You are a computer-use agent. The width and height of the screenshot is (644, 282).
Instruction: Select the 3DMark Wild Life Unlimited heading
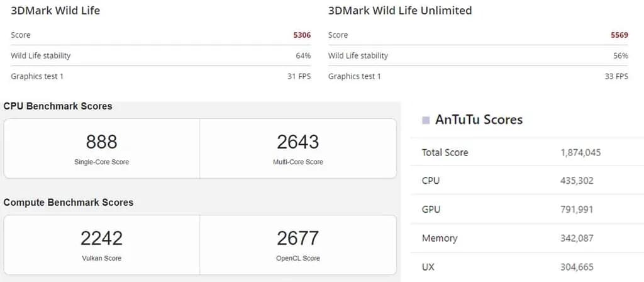click(x=400, y=11)
